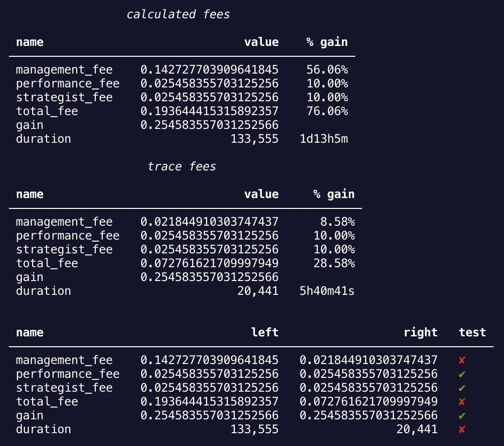Screen dimensions: 504x446
Task: Select total_fee right value in comparison table
Action: pos(369,402)
